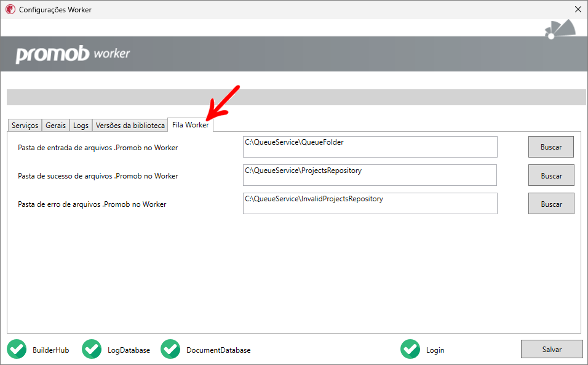588x365 pixels.
Task: Click the BuilderHub status label
Action: 50,350
